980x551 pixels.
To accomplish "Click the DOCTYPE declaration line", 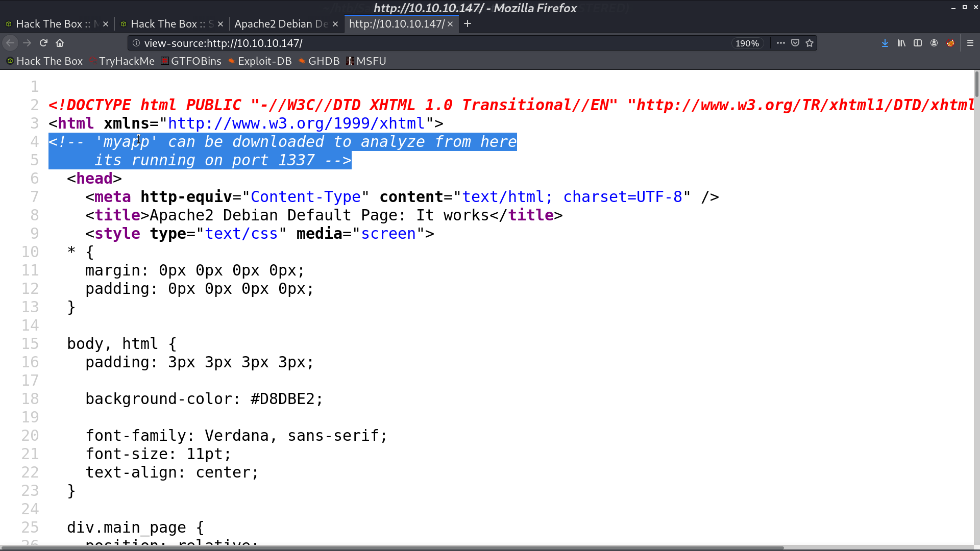I will point(511,105).
